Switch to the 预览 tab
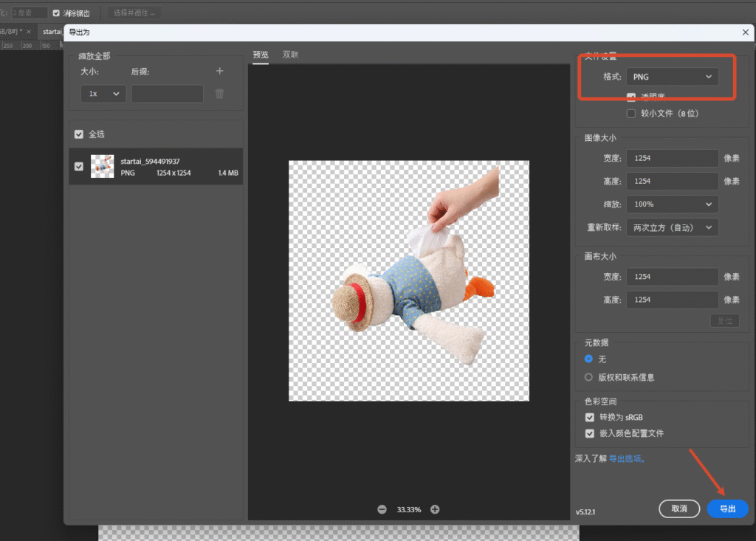Viewport: 756px width, 541px height. click(x=261, y=55)
